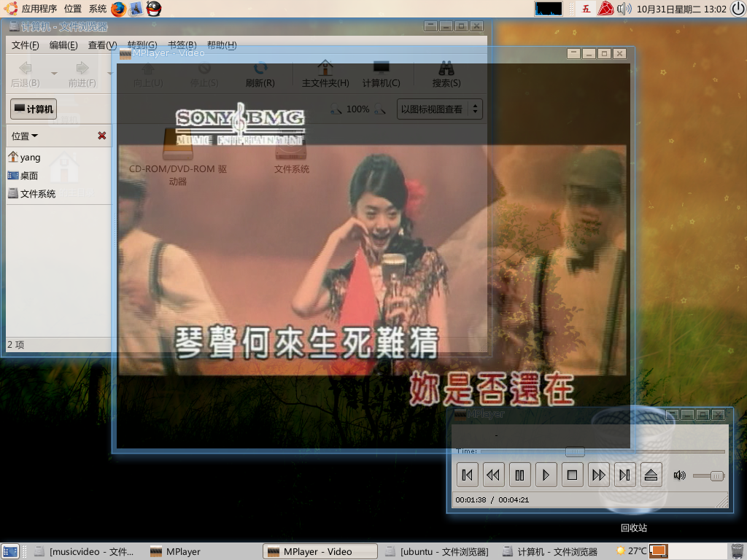
Task: Click MPlayer skip to next track button
Action: tap(624, 475)
